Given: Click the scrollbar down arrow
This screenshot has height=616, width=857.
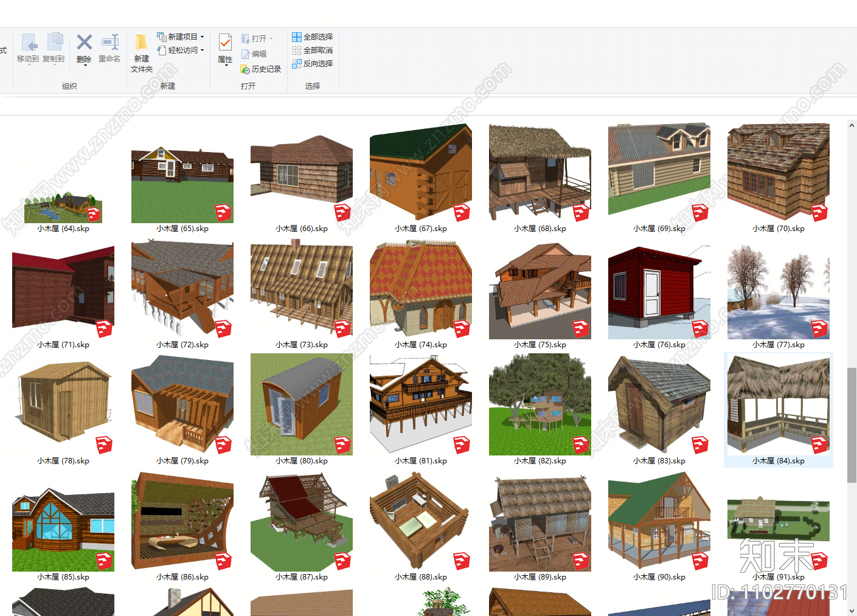Looking at the screenshot, I should [x=852, y=611].
